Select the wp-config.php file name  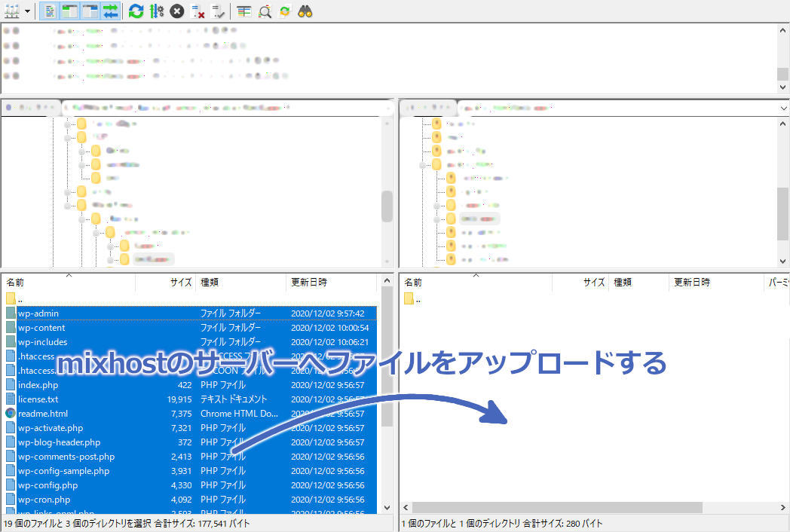pos(47,485)
